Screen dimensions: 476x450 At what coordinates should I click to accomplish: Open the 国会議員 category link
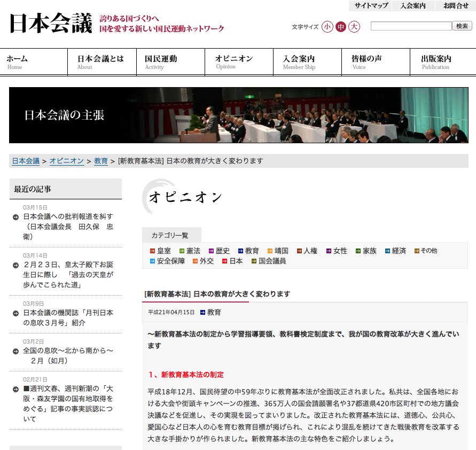tap(272, 261)
